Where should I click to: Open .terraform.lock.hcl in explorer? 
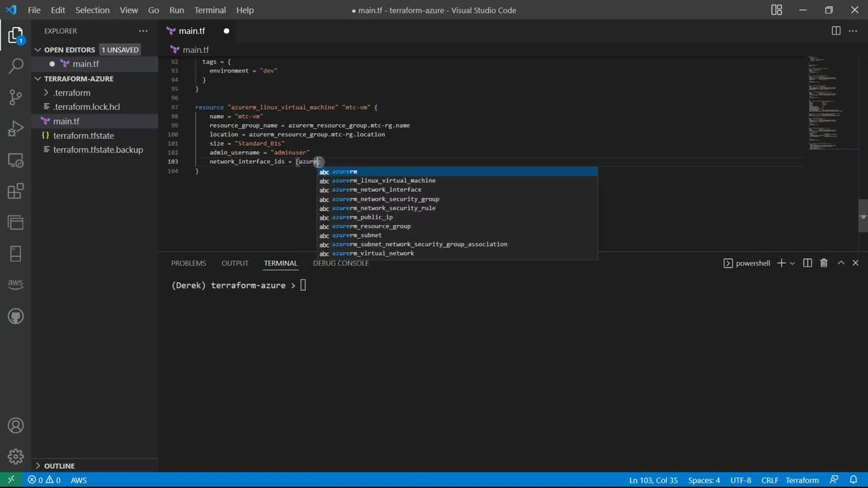click(87, 107)
